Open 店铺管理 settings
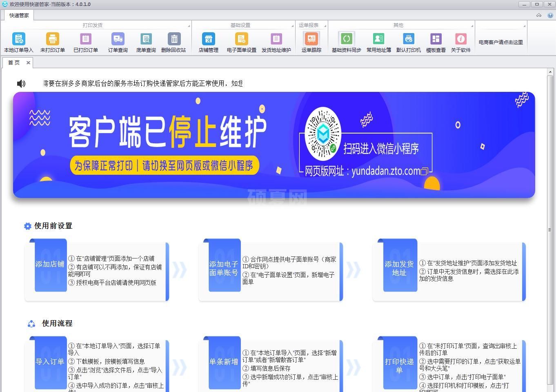 [x=209, y=42]
